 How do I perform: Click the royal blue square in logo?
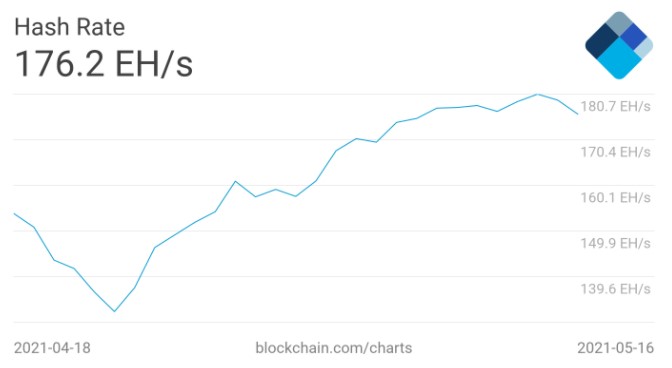click(x=633, y=36)
